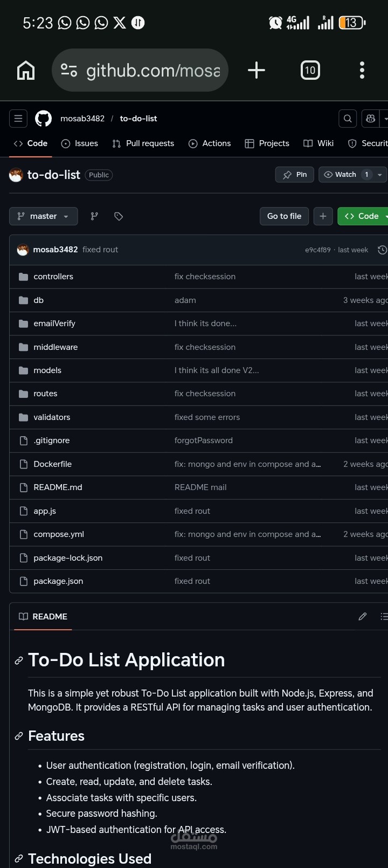The image size is (388, 868).
Task: Click to-do-list breadcrumb link
Action: pyautogui.click(x=138, y=119)
